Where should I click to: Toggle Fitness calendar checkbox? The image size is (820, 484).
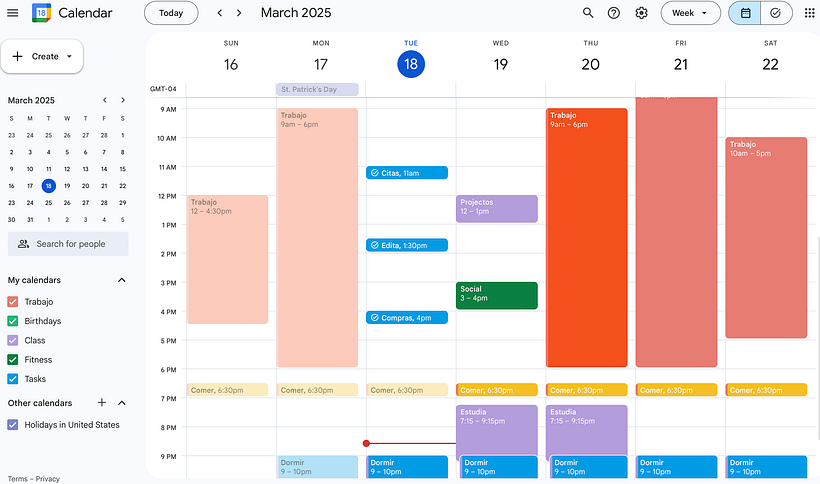[x=13, y=360]
